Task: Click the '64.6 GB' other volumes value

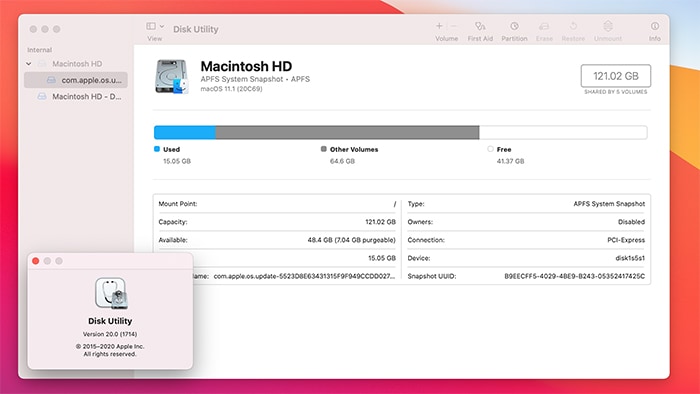Action: [342, 161]
